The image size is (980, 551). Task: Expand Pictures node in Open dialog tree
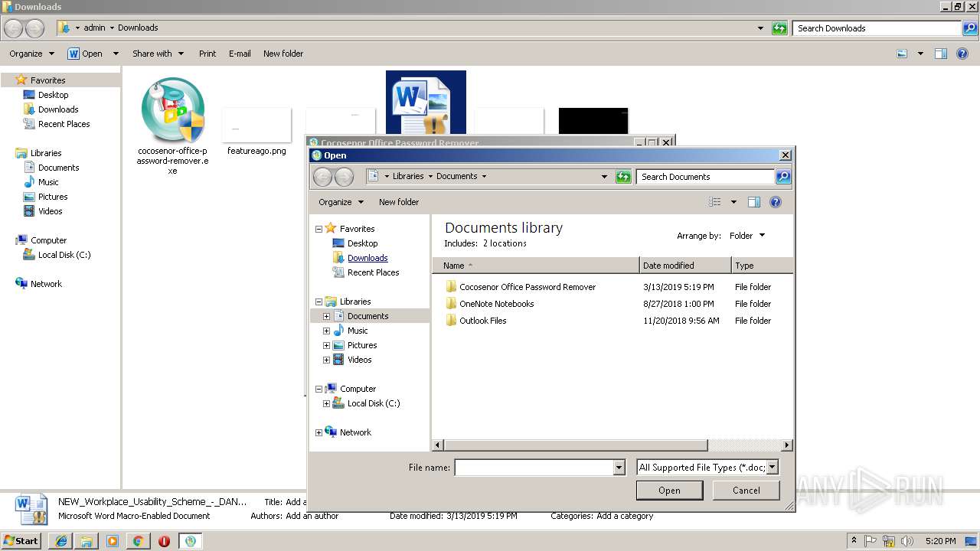326,345
